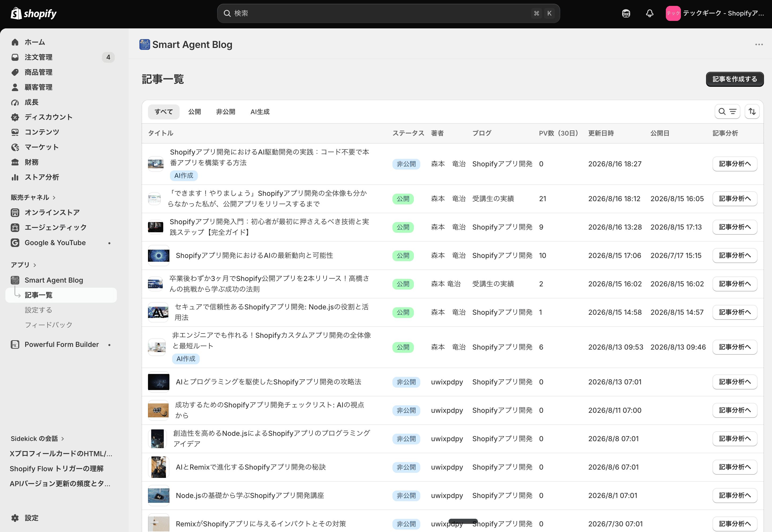Click the bar chart icon beside ストア分析
The width and height of the screenshot is (772, 532).
tap(15, 177)
